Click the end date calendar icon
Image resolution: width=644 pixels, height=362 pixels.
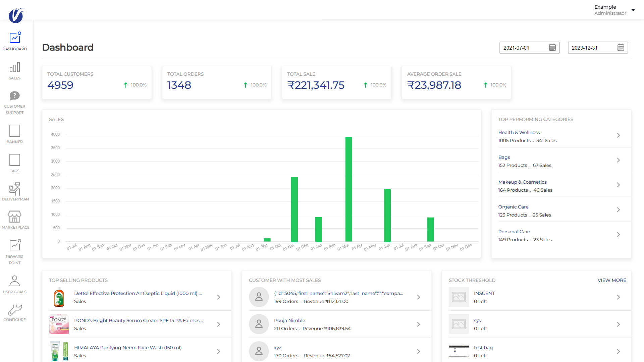(x=621, y=48)
